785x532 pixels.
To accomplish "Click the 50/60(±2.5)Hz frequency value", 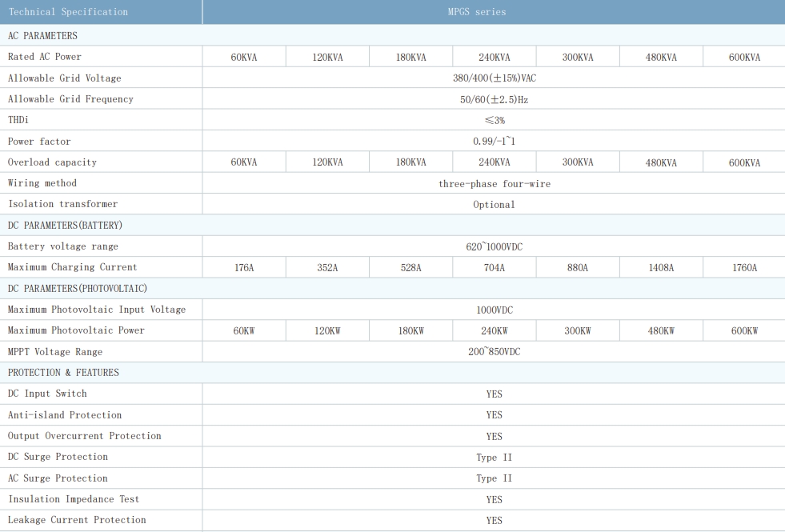I will (494, 100).
